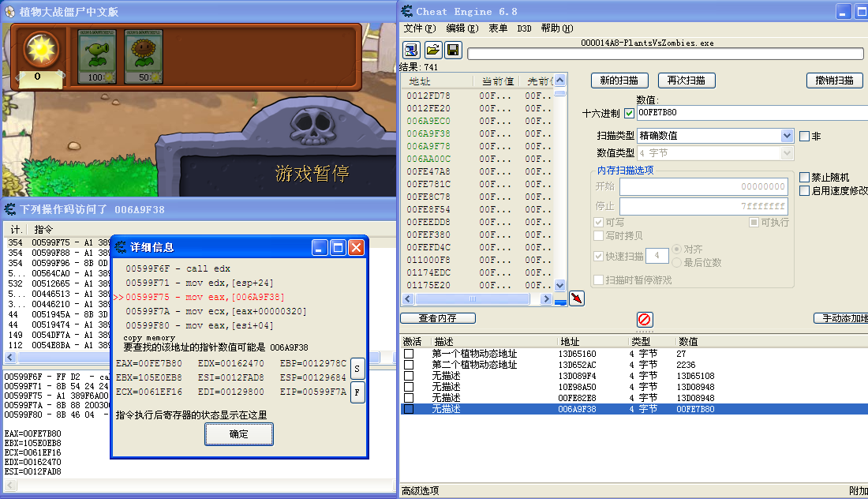868x499 pixels.
Task: Enable the 禁止随机 checkbox
Action: pyautogui.click(x=804, y=177)
